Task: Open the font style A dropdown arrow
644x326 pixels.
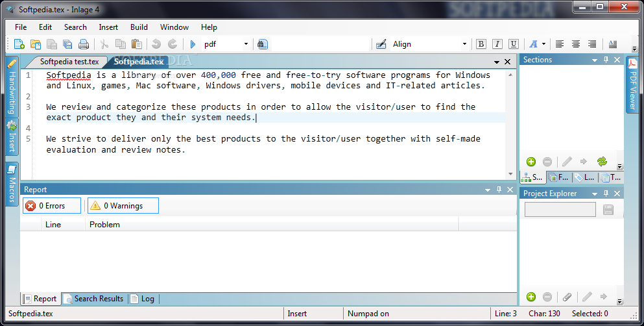Action: (x=543, y=44)
